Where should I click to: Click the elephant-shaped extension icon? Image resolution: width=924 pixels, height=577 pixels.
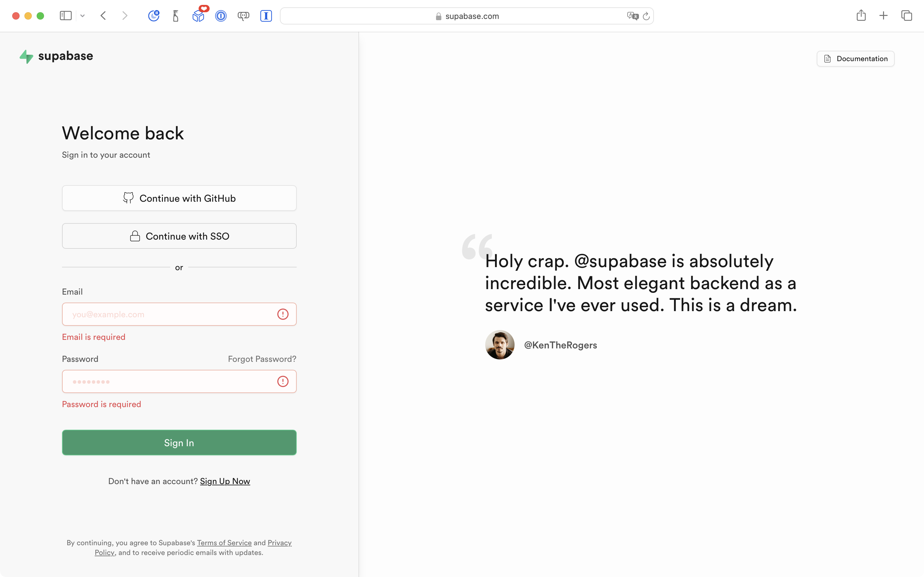244,16
